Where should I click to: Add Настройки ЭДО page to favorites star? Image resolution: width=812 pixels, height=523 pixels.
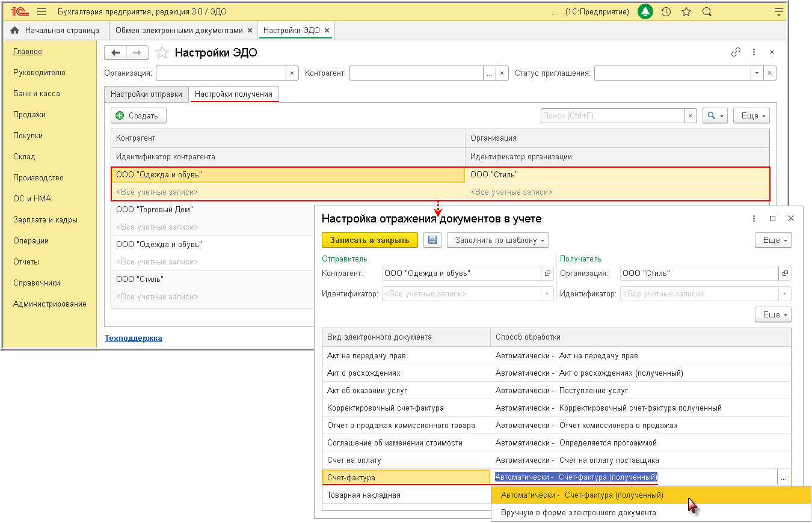click(161, 52)
